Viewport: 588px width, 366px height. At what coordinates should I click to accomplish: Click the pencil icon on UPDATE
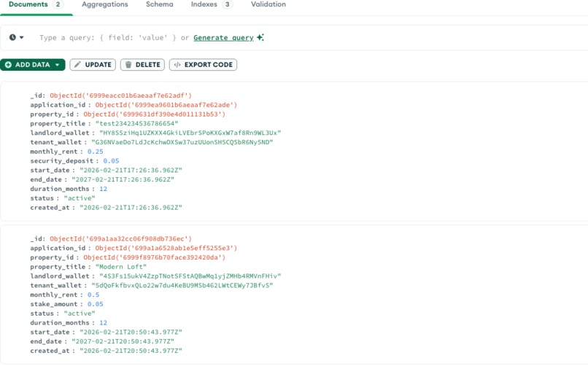77,65
